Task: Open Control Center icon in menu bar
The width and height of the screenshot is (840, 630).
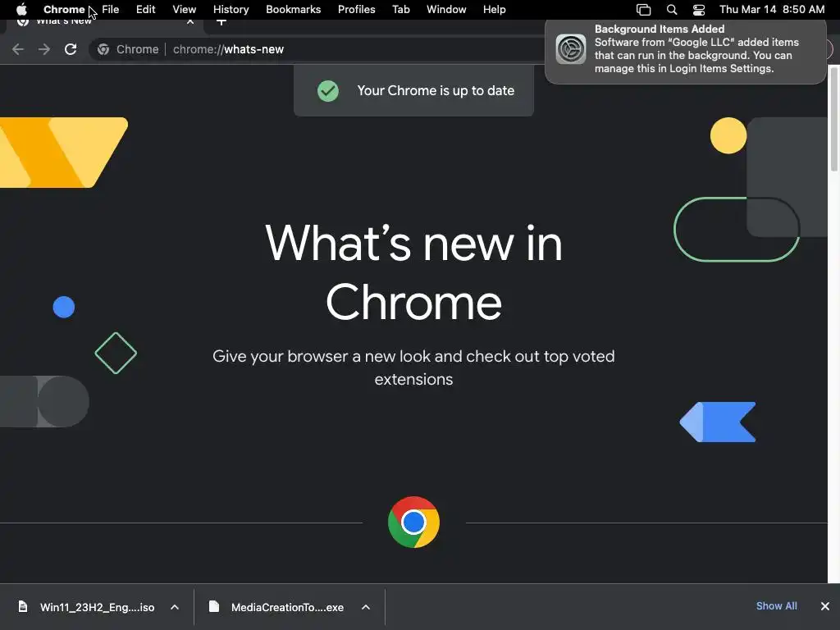Action: [699, 10]
